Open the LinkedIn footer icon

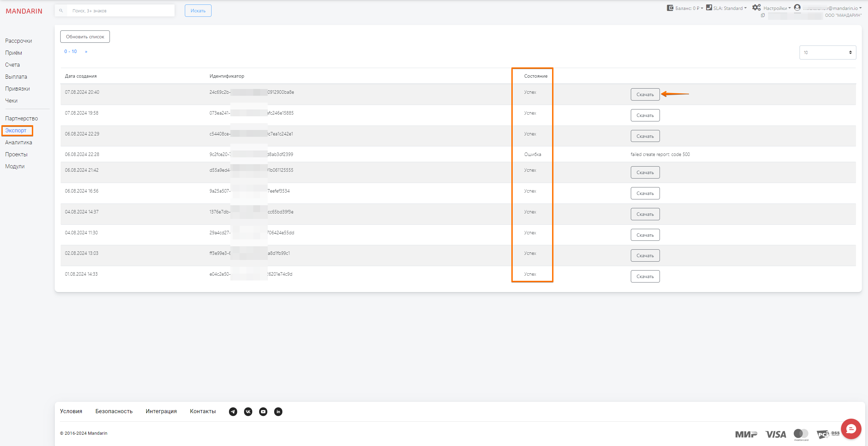pyautogui.click(x=278, y=411)
